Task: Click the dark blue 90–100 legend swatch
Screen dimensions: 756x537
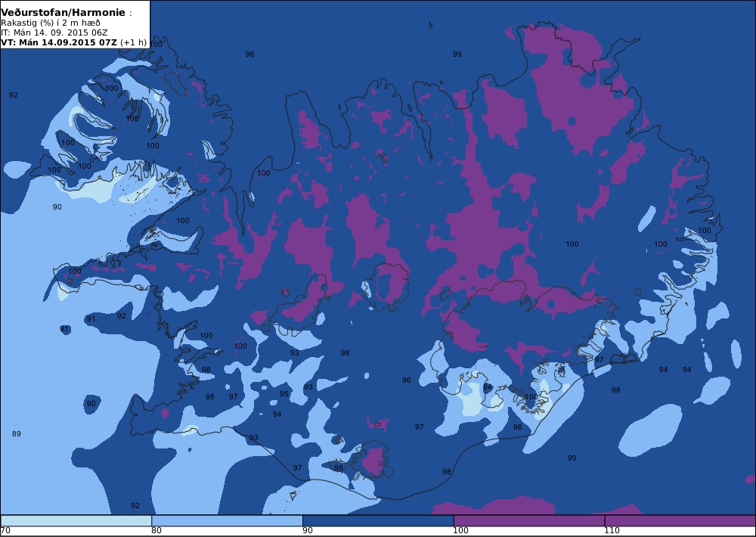Action: pos(378,520)
